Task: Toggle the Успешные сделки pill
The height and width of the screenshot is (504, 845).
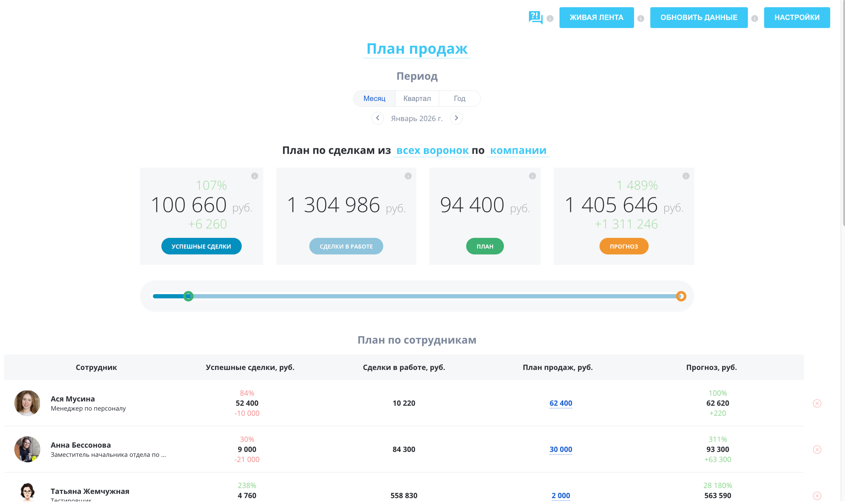Action: [x=201, y=246]
